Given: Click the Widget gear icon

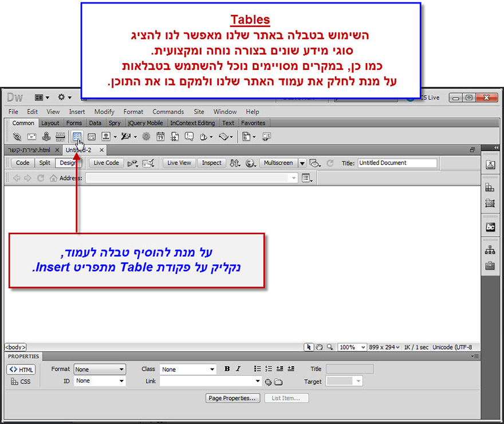Looking at the screenshot, I should pyautogui.click(x=146, y=136).
